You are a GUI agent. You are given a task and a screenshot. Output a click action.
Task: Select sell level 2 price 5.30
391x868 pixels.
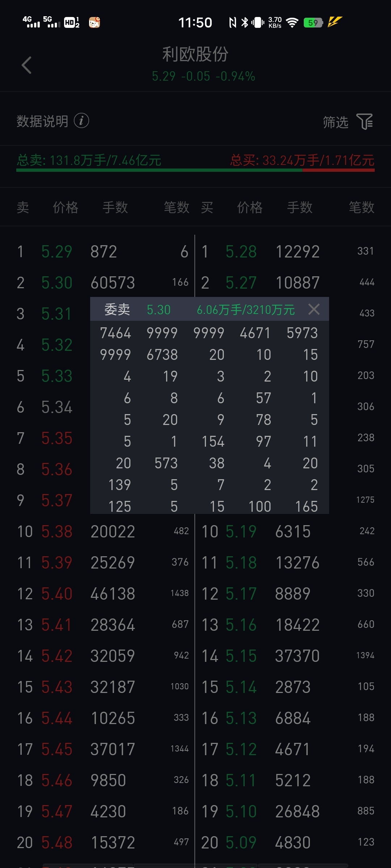tap(57, 283)
